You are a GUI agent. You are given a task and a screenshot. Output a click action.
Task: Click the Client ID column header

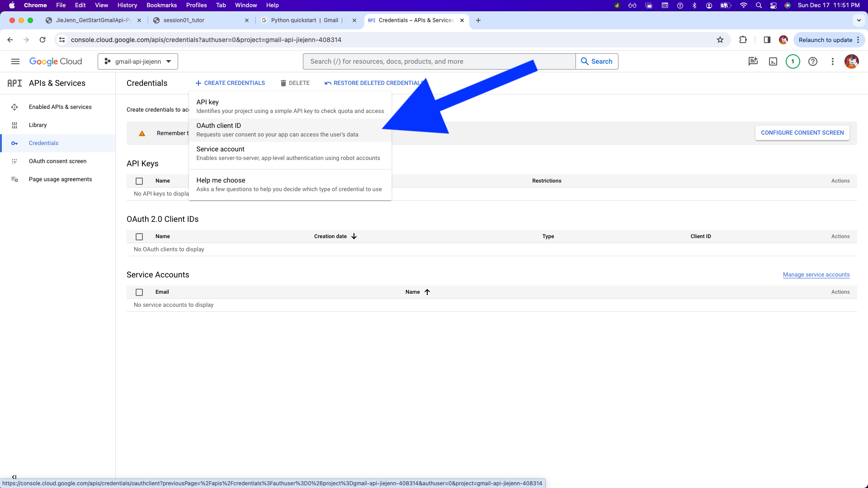coord(701,236)
